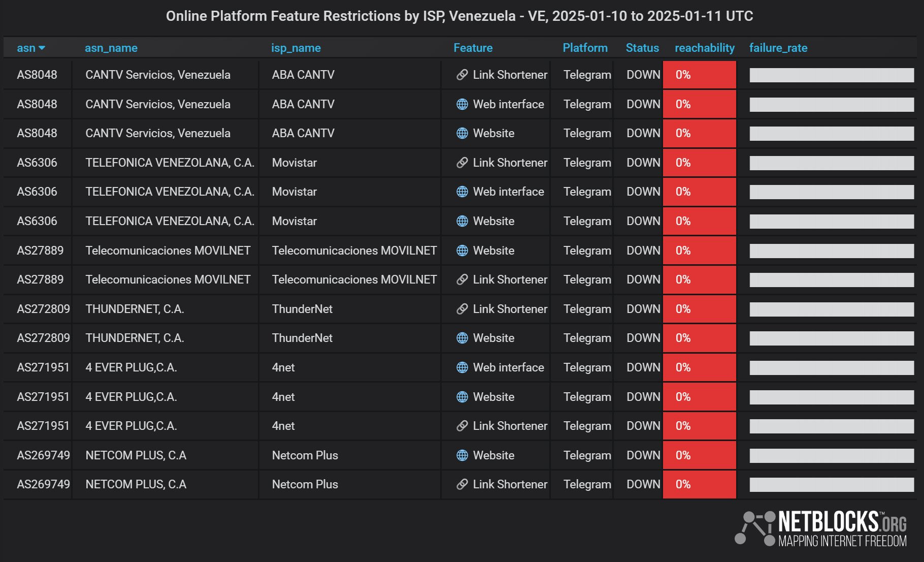Click link icon in MOVILNET Link Shortener row

tap(462, 279)
